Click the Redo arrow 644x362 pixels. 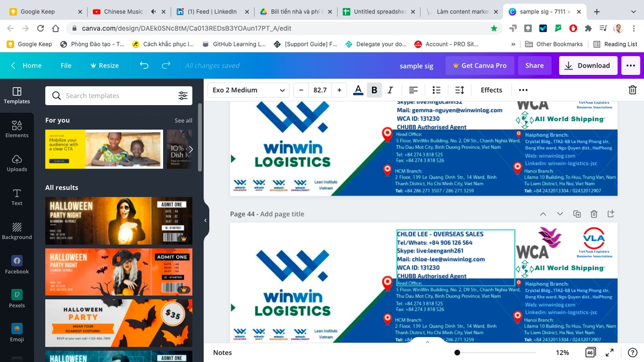click(x=166, y=65)
